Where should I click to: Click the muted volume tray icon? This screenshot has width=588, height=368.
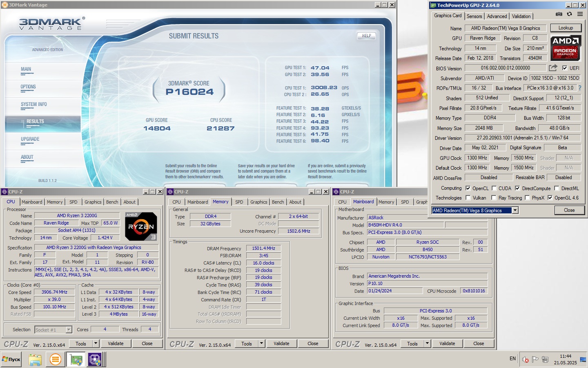tap(525, 360)
